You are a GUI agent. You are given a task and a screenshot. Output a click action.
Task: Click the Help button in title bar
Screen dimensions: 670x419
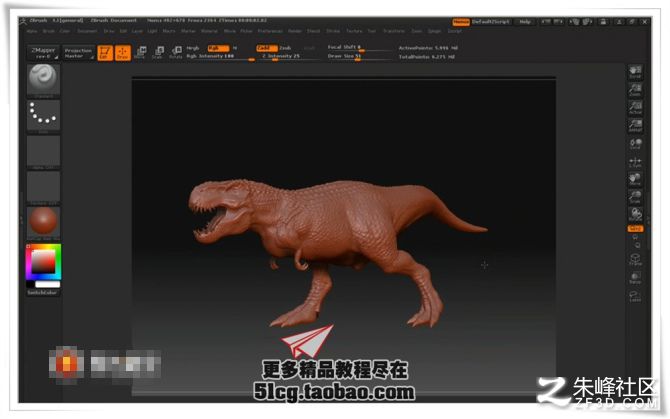tap(525, 22)
